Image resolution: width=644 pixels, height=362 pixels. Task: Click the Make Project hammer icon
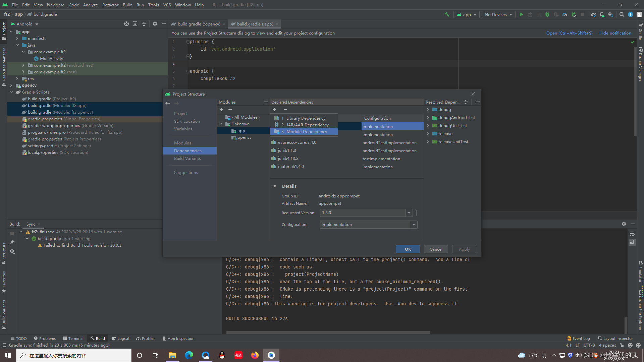[447, 14]
